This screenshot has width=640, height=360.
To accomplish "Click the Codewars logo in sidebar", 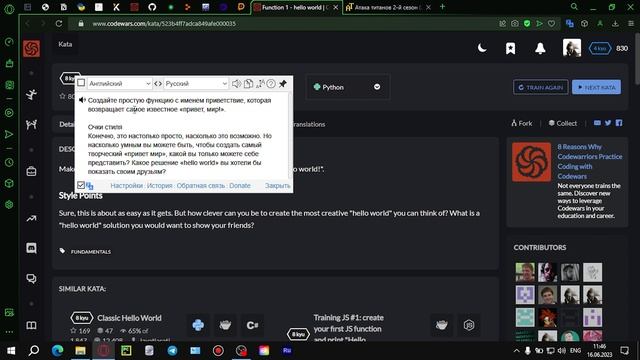I will tap(31, 49).
